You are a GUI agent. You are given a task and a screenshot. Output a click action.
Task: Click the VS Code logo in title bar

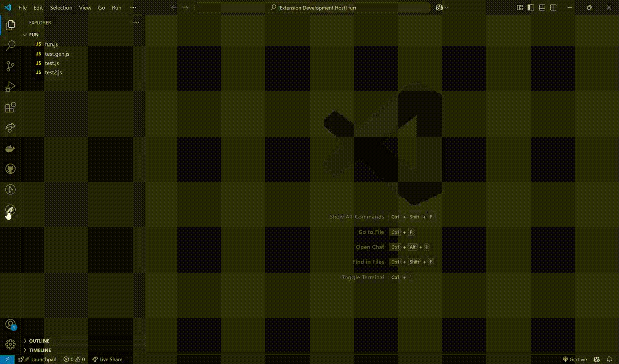coord(8,8)
